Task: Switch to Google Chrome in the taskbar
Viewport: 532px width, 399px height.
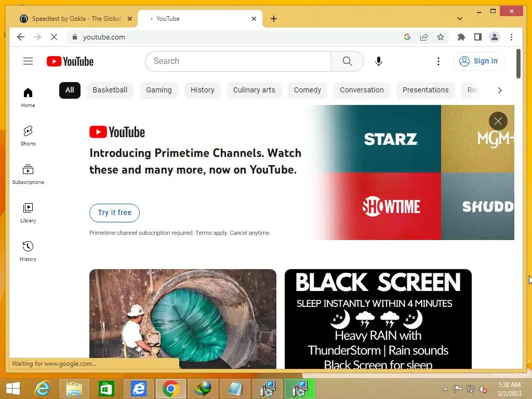Action: click(x=170, y=389)
